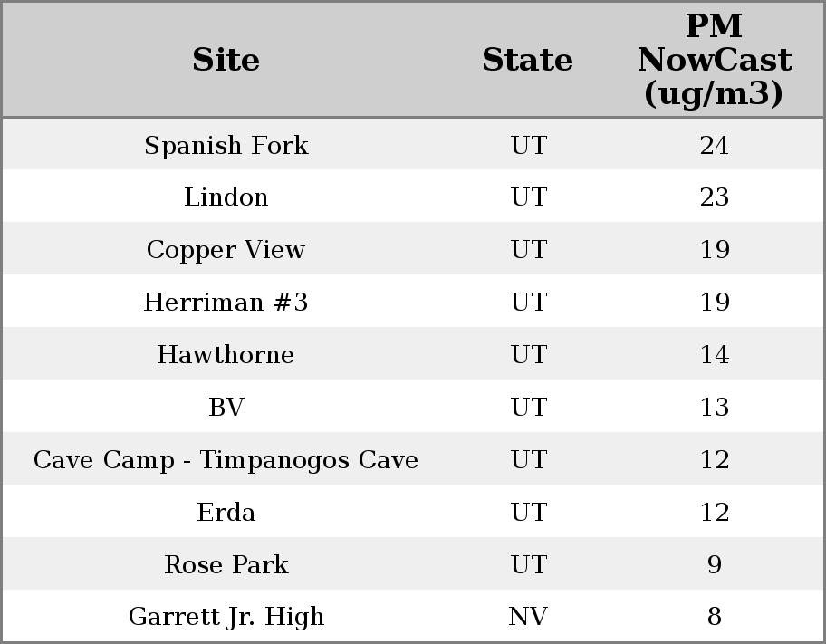Click the Erda site name
This screenshot has width=826, height=644.
pyautogui.click(x=226, y=513)
